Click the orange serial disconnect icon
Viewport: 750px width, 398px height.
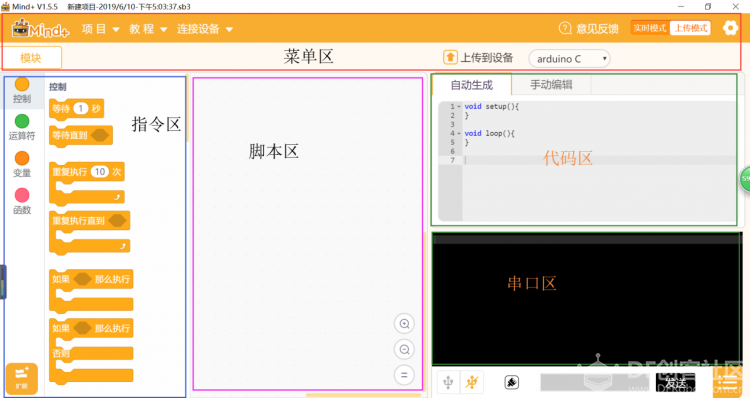(x=472, y=382)
